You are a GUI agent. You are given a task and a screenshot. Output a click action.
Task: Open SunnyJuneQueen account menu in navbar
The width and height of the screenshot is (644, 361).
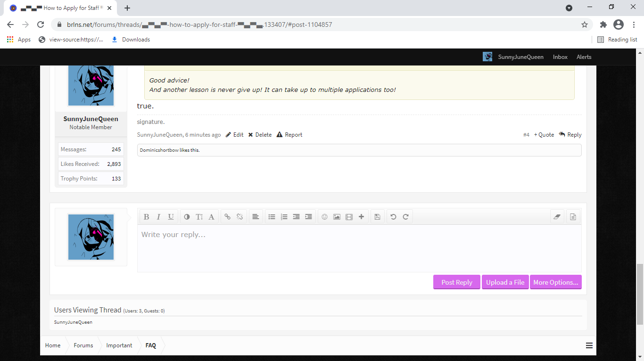click(513, 57)
